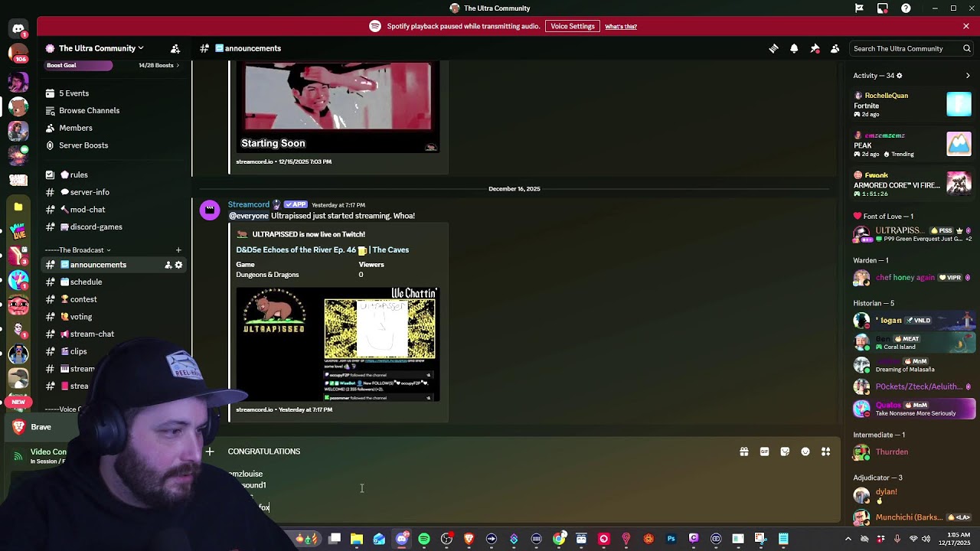Open the yellow server folder

(x=18, y=207)
